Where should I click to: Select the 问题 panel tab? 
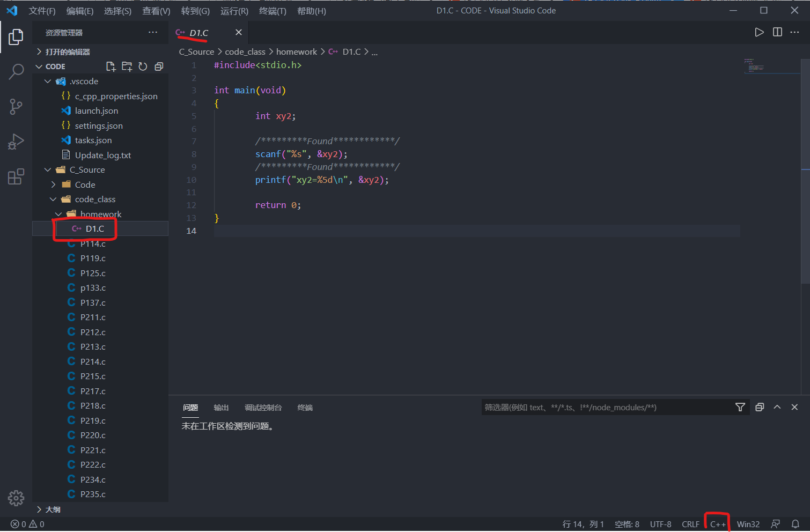[190, 408]
